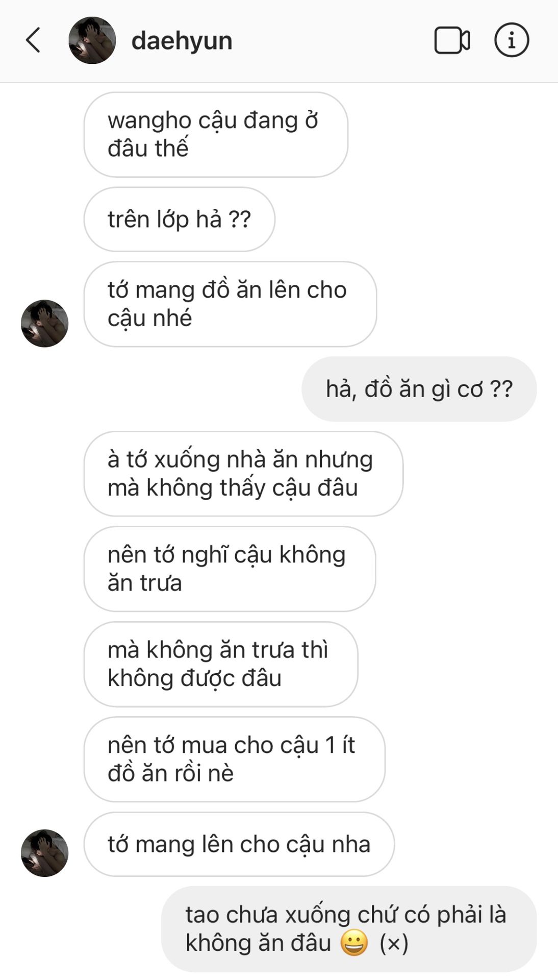
Task: Open daehyun's profile picture in the header
Action: click(x=92, y=40)
